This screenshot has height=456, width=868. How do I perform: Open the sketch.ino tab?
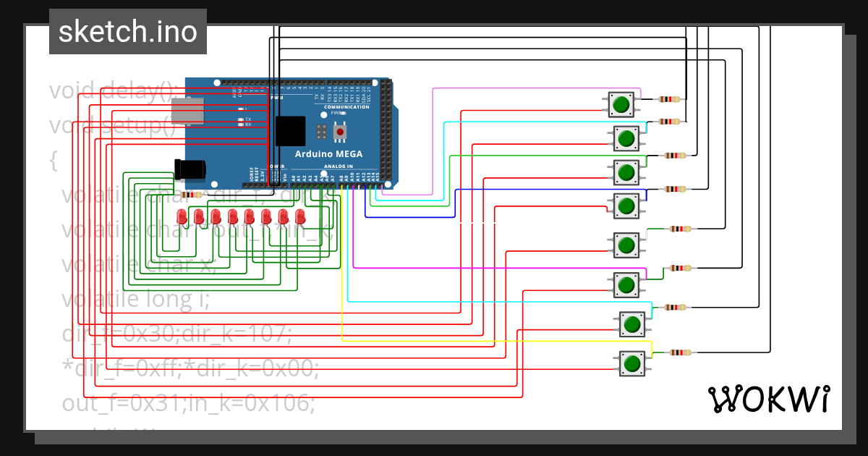tap(127, 31)
